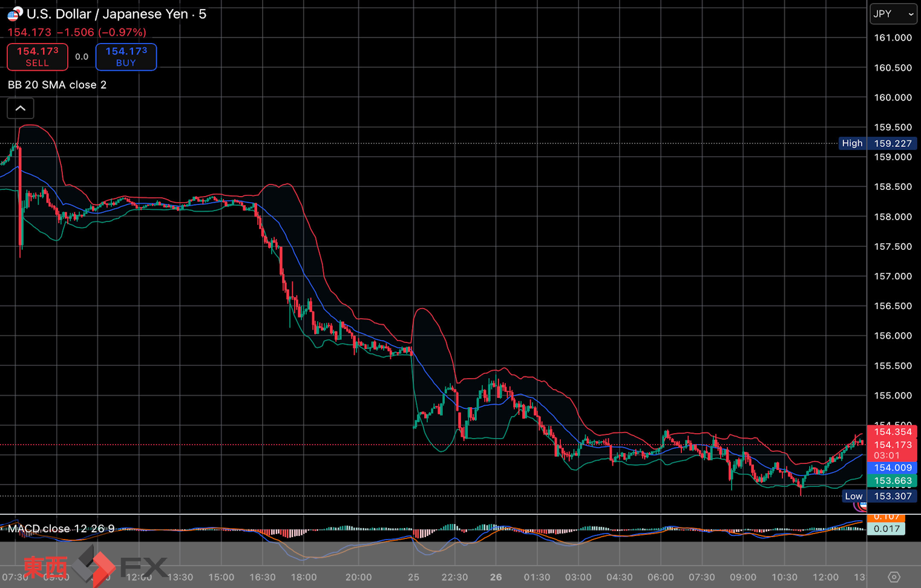Select the BB 20 SMA close indicator legend
921x588 pixels.
click(x=57, y=85)
